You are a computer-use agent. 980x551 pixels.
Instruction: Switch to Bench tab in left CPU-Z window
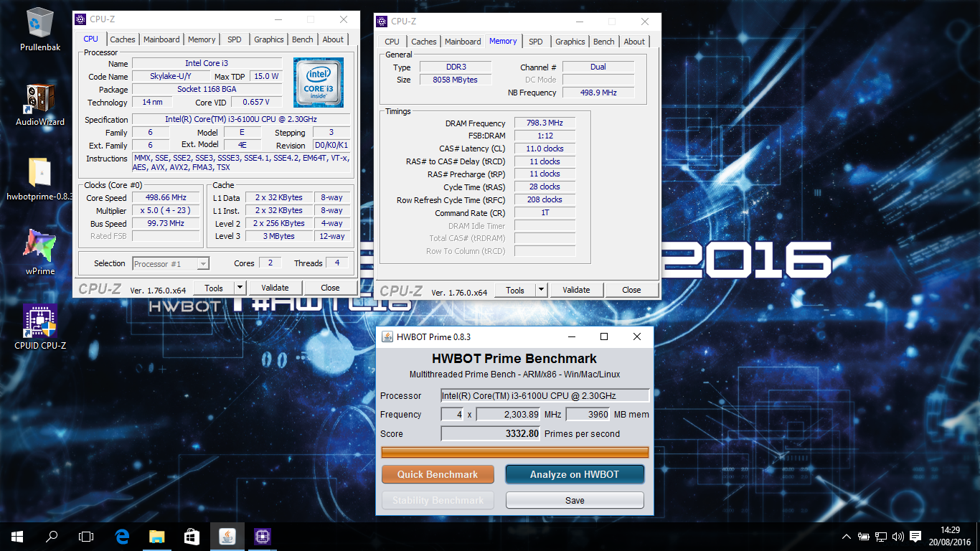tap(303, 39)
